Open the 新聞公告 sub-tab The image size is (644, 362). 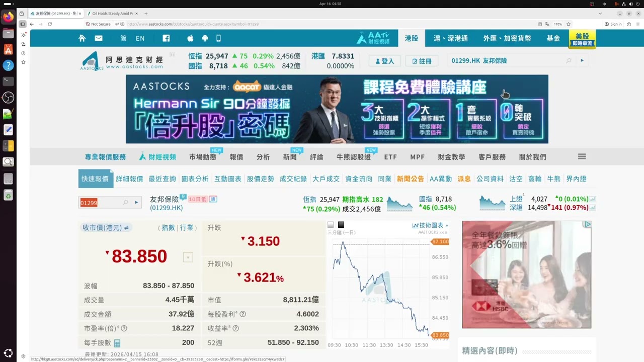(x=411, y=178)
